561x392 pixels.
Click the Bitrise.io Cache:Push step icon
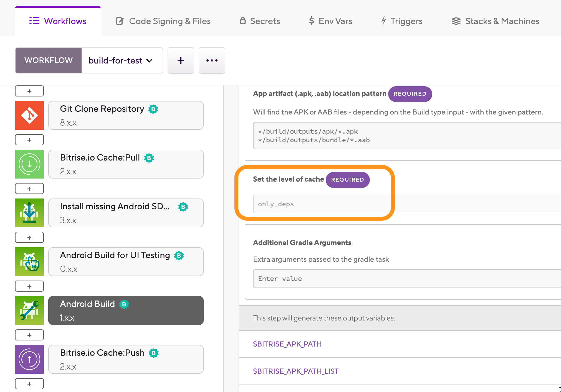tap(29, 359)
